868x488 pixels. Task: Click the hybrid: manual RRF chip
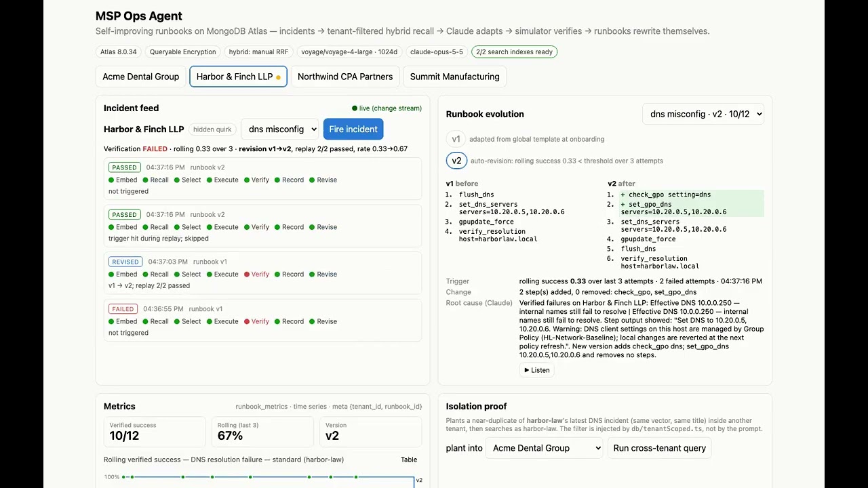[x=258, y=52]
